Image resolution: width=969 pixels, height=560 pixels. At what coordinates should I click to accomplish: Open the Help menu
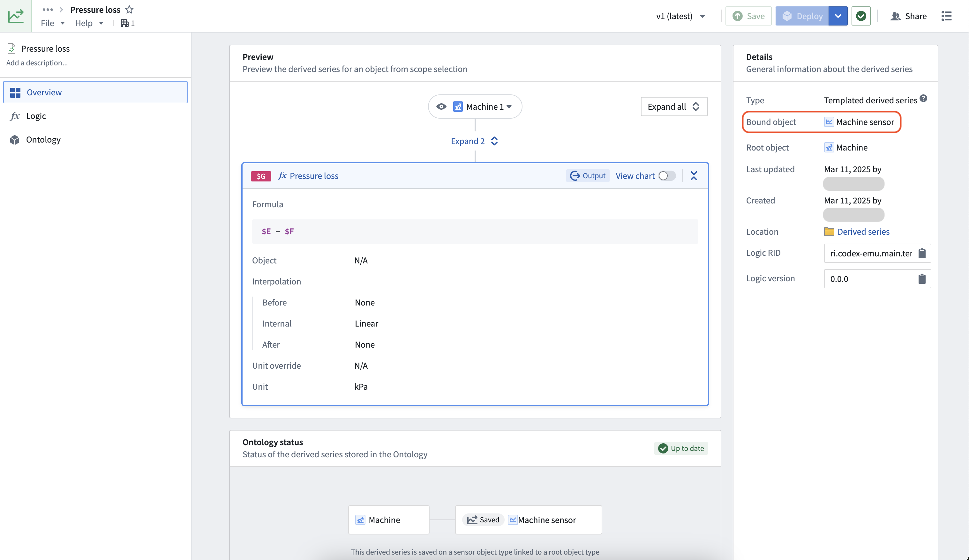point(89,23)
